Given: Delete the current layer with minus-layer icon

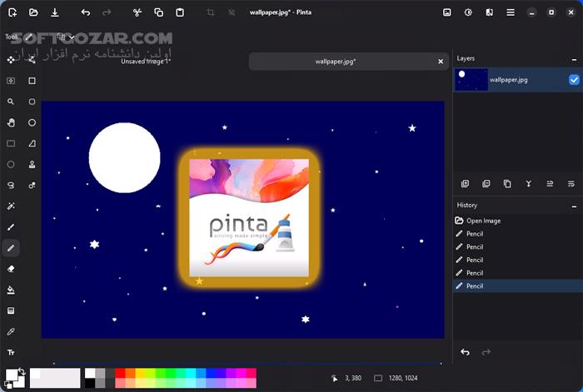Looking at the screenshot, I should [x=486, y=184].
